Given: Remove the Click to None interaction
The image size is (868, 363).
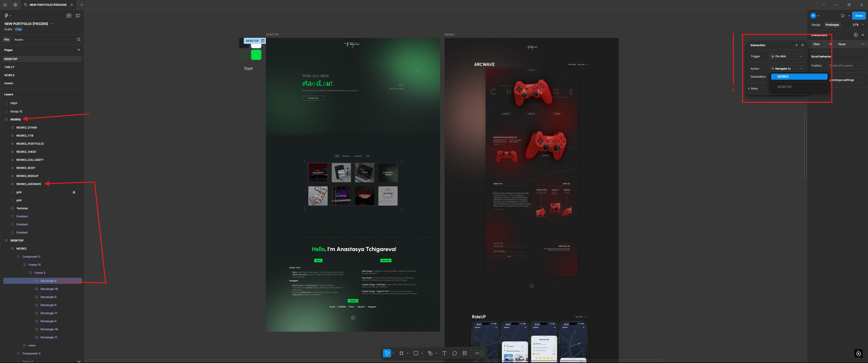Looking at the screenshot, I should (x=863, y=44).
